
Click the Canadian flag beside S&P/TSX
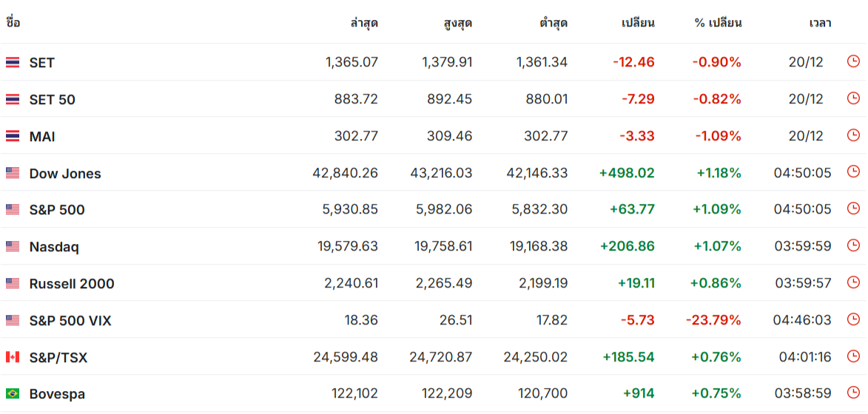13,357
